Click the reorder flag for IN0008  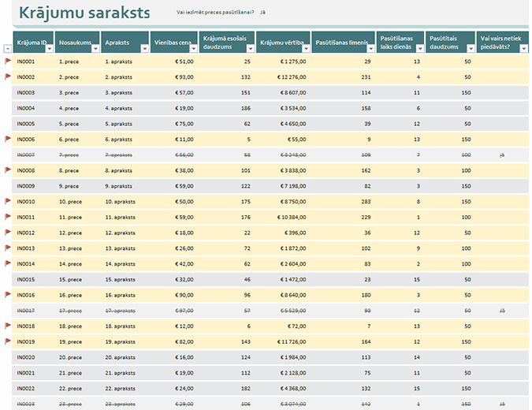9,170
